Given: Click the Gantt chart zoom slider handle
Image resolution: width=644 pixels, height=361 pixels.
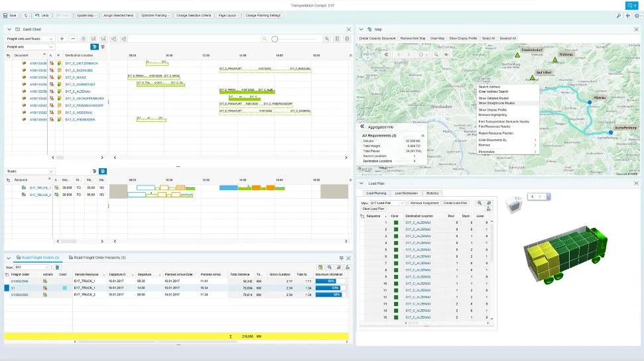Looking at the screenshot, I should [275, 39].
